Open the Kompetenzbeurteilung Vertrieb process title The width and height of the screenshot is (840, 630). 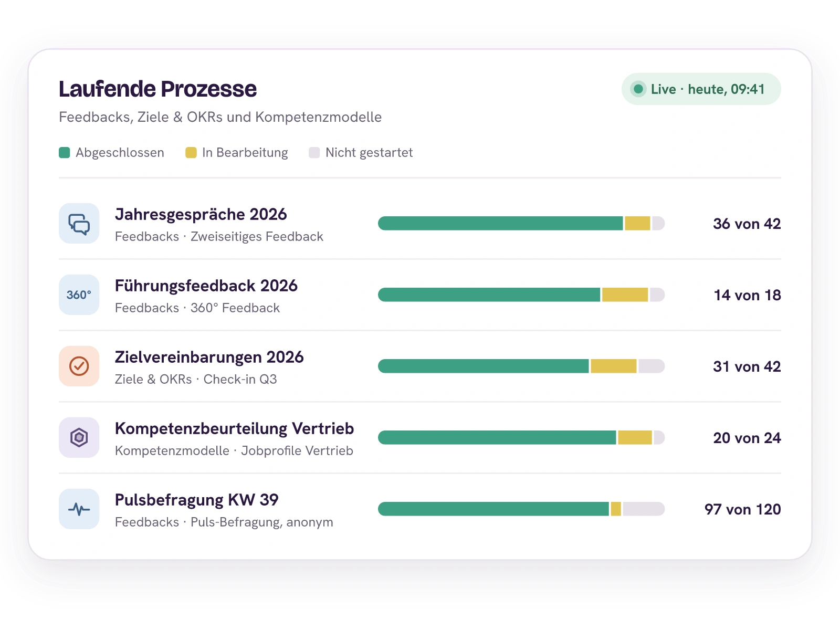(x=234, y=428)
